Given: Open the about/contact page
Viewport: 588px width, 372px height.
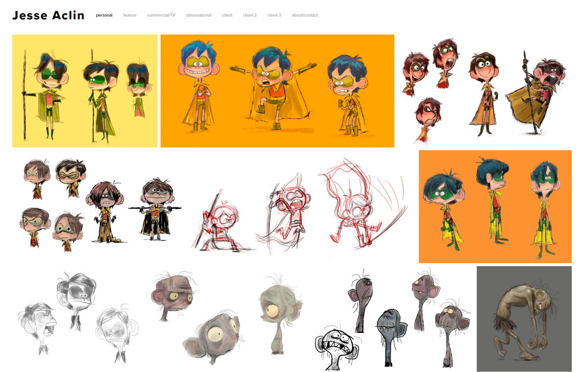Looking at the screenshot, I should [x=305, y=15].
